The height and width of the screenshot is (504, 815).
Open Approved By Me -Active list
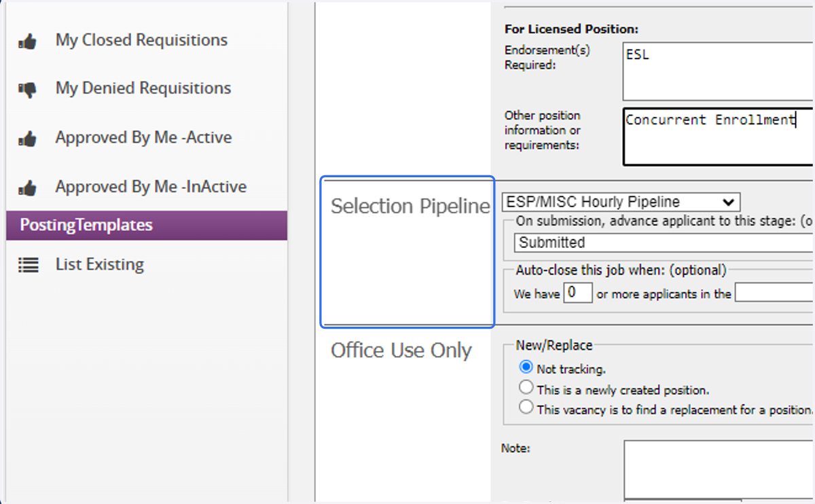click(x=143, y=137)
